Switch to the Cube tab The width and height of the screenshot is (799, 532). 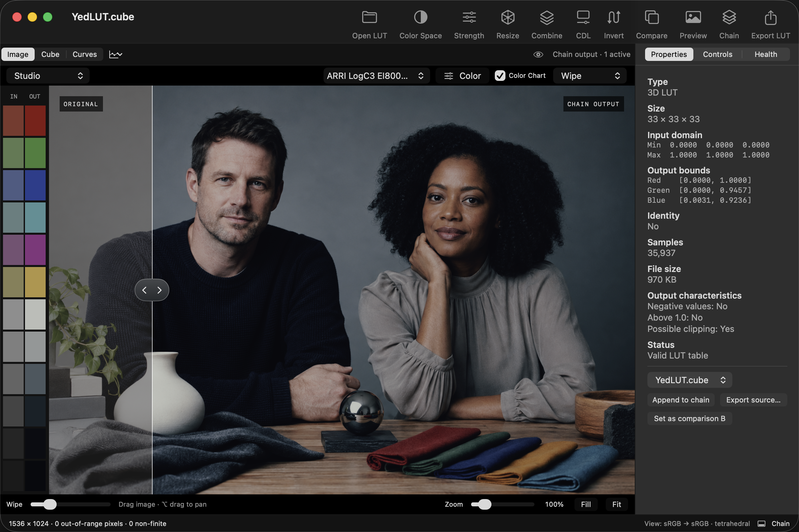[50, 54]
